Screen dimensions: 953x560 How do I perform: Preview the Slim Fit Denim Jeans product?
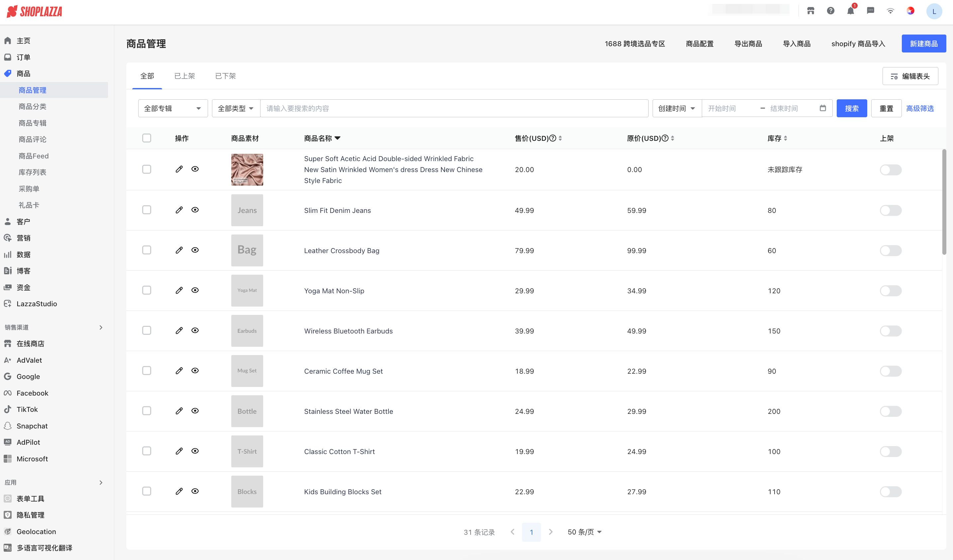pyautogui.click(x=195, y=210)
